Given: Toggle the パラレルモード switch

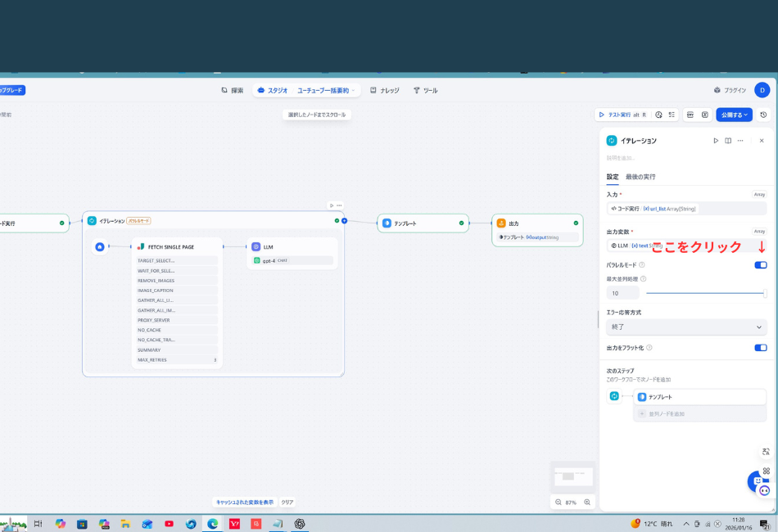Looking at the screenshot, I should [760, 265].
